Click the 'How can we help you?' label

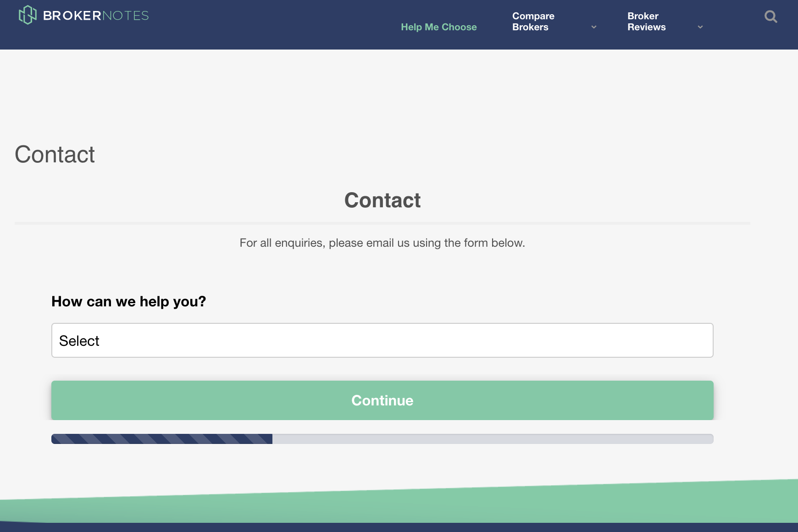(x=128, y=301)
